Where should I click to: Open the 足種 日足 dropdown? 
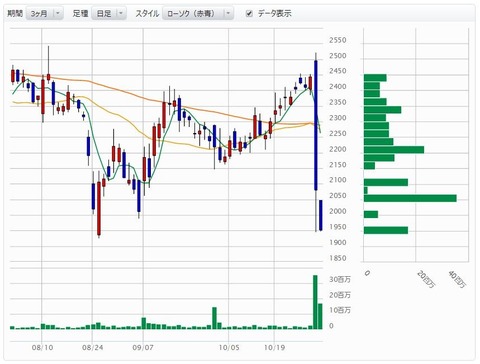(x=109, y=14)
